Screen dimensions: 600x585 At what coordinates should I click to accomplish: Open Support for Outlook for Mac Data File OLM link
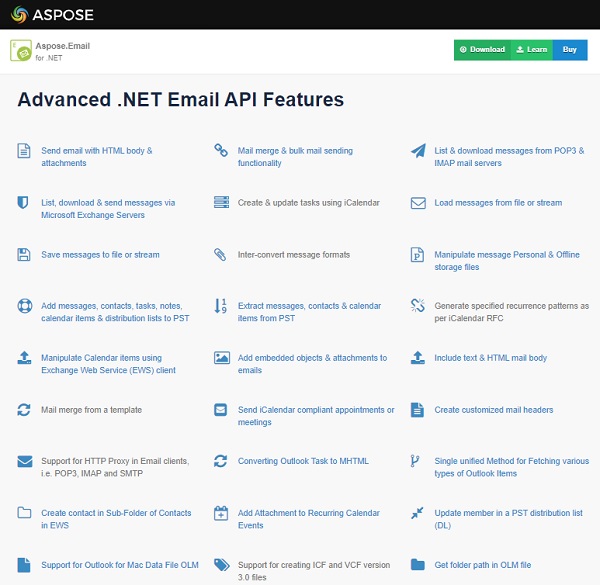(x=120, y=565)
